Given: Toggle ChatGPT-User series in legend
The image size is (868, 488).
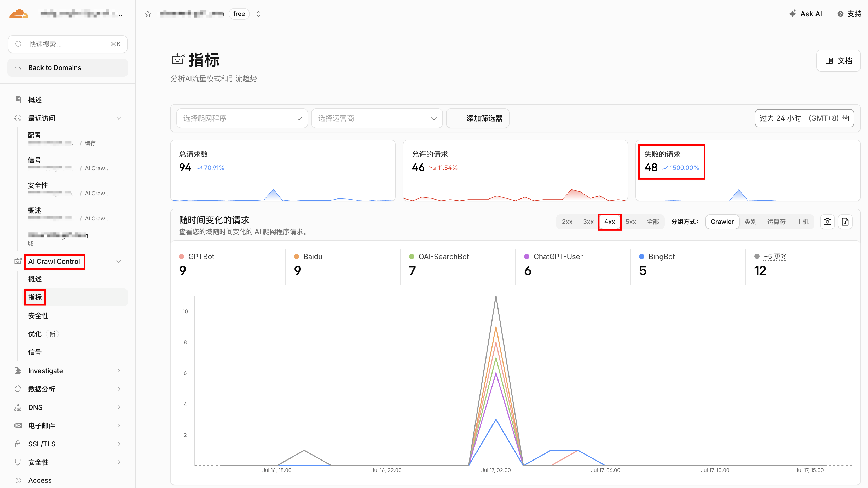Looking at the screenshot, I should (x=553, y=257).
